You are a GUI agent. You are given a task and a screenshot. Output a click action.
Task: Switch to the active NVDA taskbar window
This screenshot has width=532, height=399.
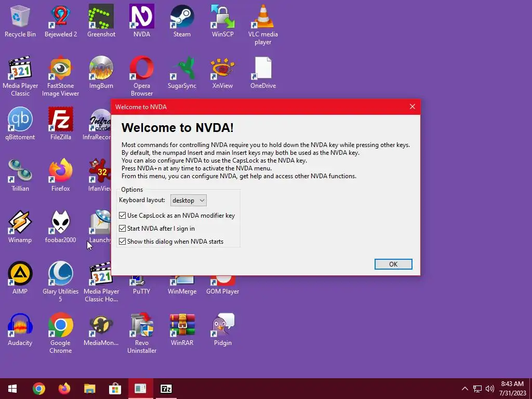(140, 389)
